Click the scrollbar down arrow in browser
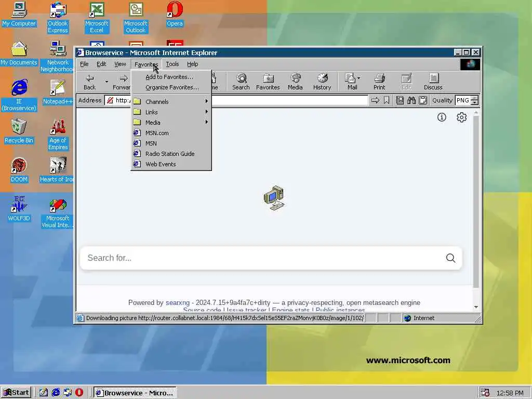Image resolution: width=532 pixels, height=399 pixels. (x=476, y=307)
